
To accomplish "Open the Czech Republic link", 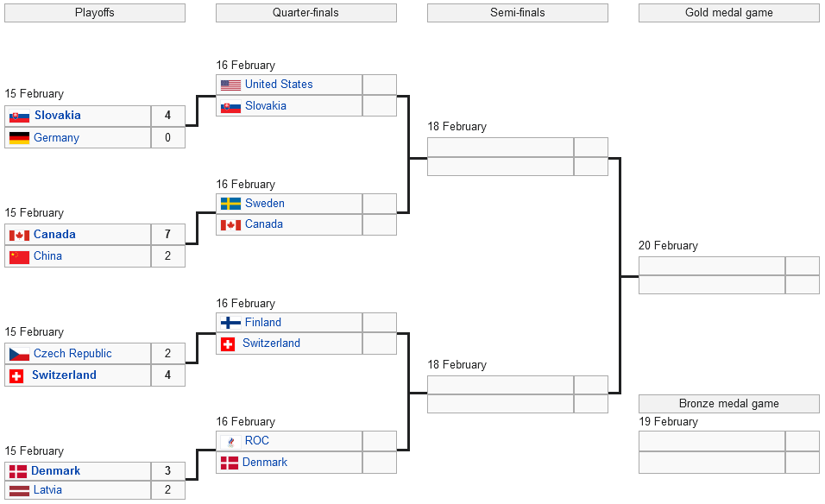I will coord(72,354).
